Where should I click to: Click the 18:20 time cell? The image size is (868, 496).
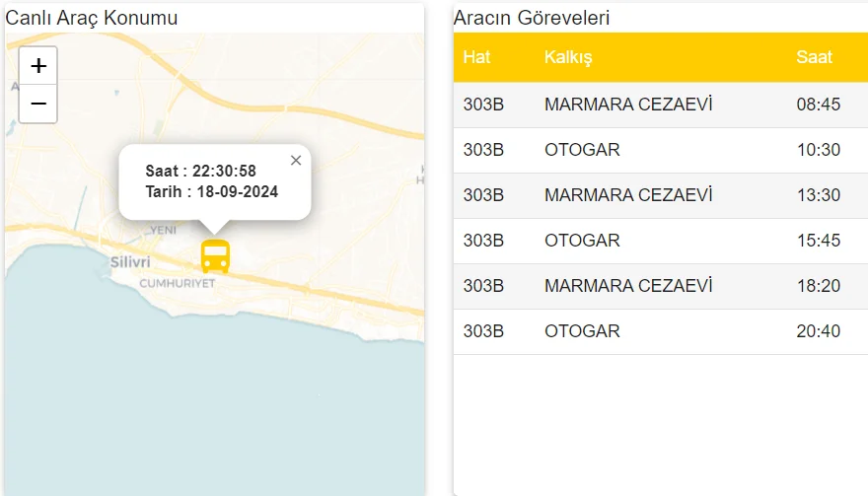[x=818, y=286]
